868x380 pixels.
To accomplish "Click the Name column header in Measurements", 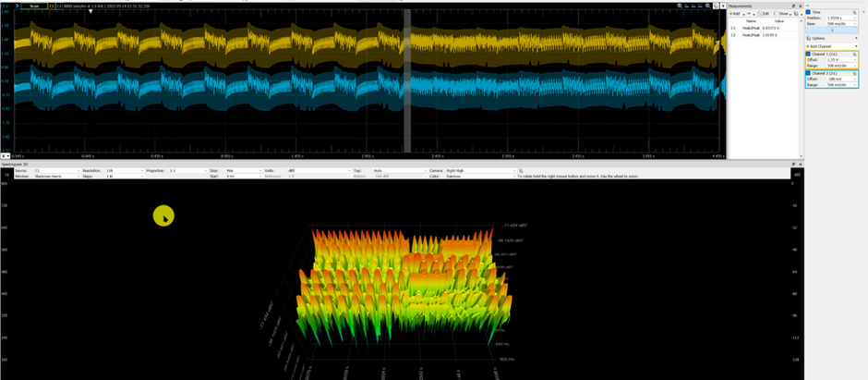I will [x=752, y=20].
